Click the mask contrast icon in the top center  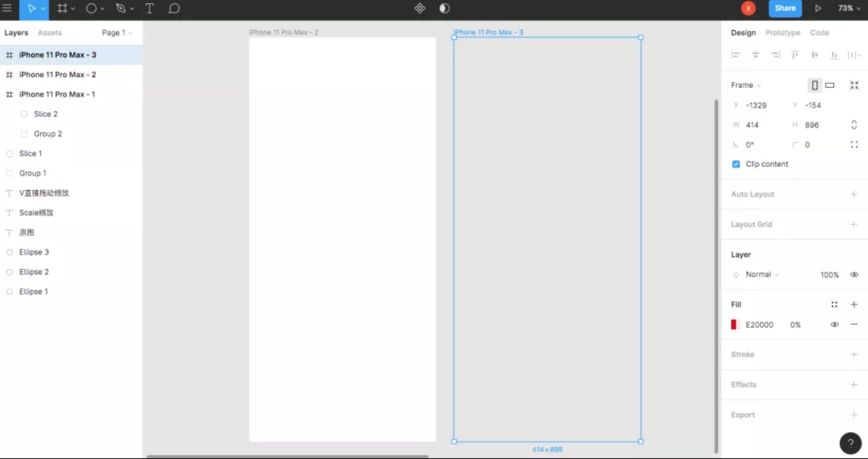point(444,8)
